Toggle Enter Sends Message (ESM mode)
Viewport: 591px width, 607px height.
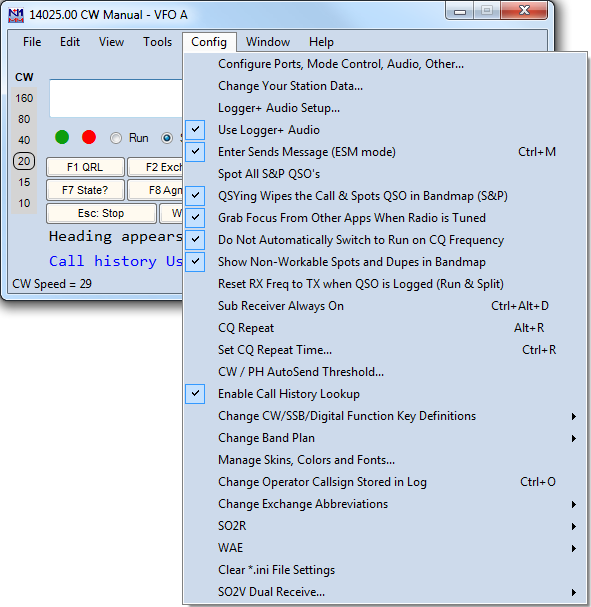point(195,152)
